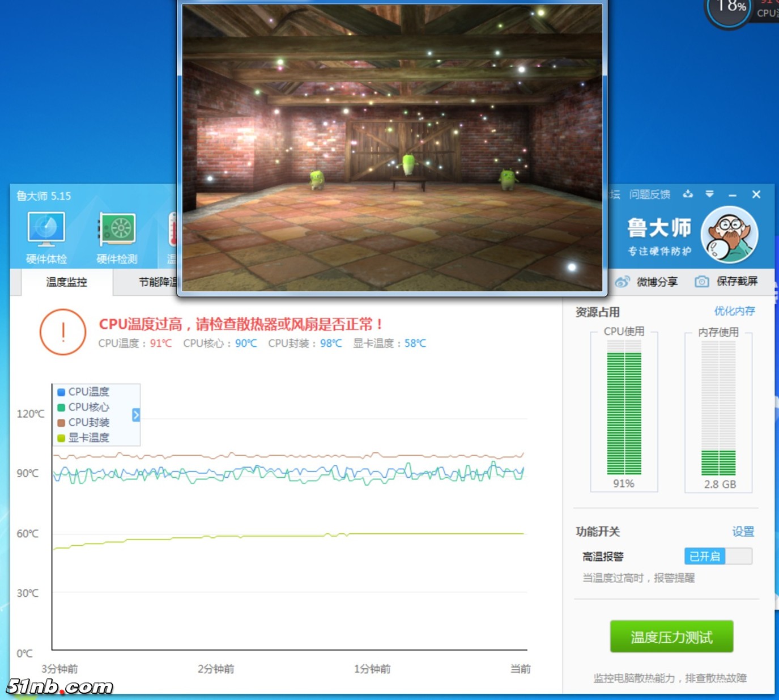Click the download/update icon in title bar
The image size is (779, 700).
coord(688,194)
